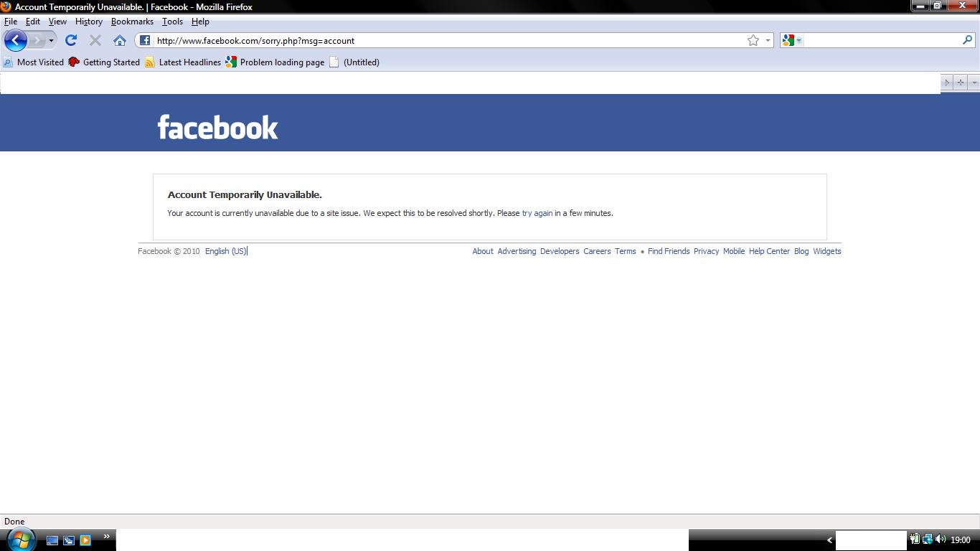The width and height of the screenshot is (980, 551).
Task: Click the try again link
Action: pos(537,213)
